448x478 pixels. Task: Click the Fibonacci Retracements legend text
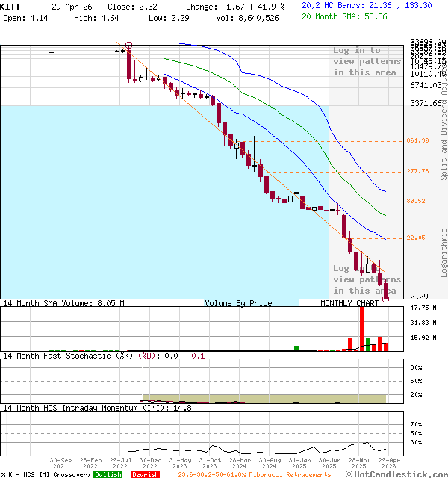pyautogui.click(x=254, y=474)
